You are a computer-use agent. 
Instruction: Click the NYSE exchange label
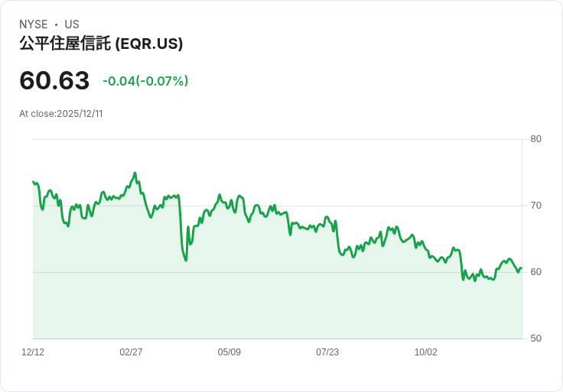(34, 24)
